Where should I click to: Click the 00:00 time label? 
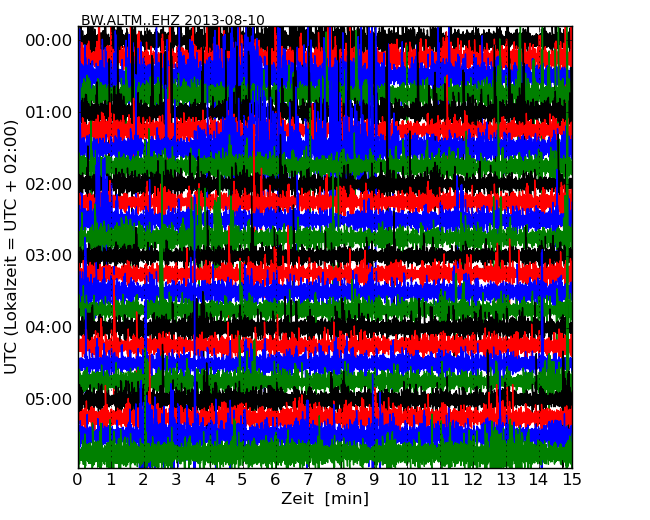coord(49,41)
